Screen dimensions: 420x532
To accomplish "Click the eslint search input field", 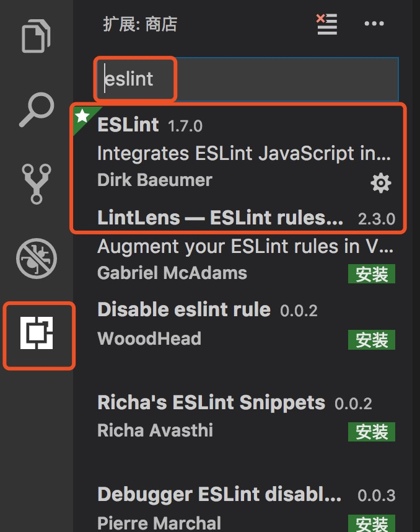I will 248,79.
